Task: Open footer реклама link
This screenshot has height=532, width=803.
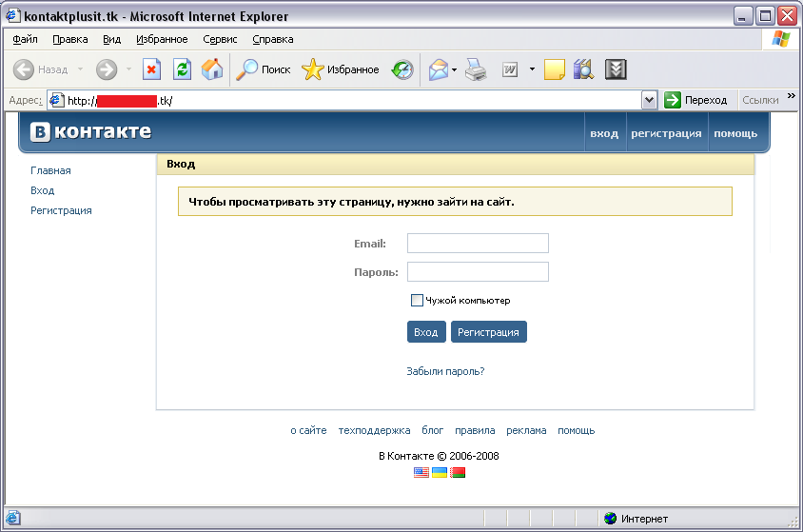Action: click(526, 430)
